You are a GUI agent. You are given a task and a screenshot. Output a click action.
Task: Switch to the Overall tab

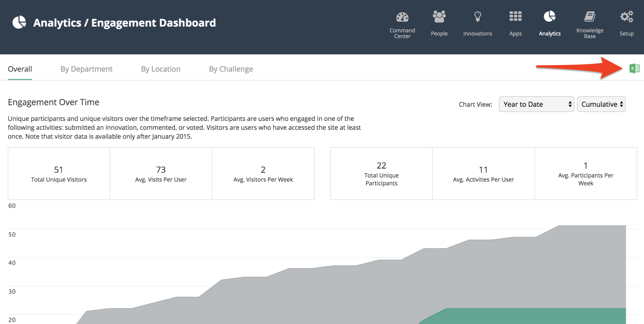[x=20, y=69]
